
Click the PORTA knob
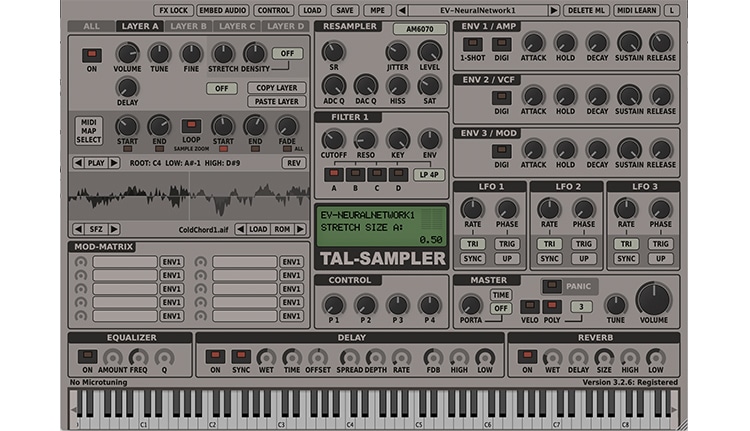pos(471,305)
